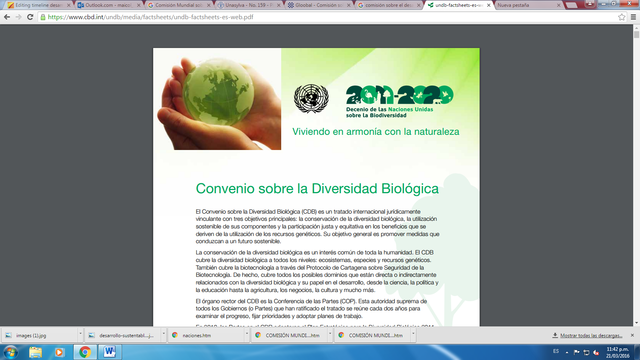Image resolution: width=640 pixels, height=360 pixels.
Task: Switch to the Unasylva No. 159 tab
Action: (x=248, y=5)
